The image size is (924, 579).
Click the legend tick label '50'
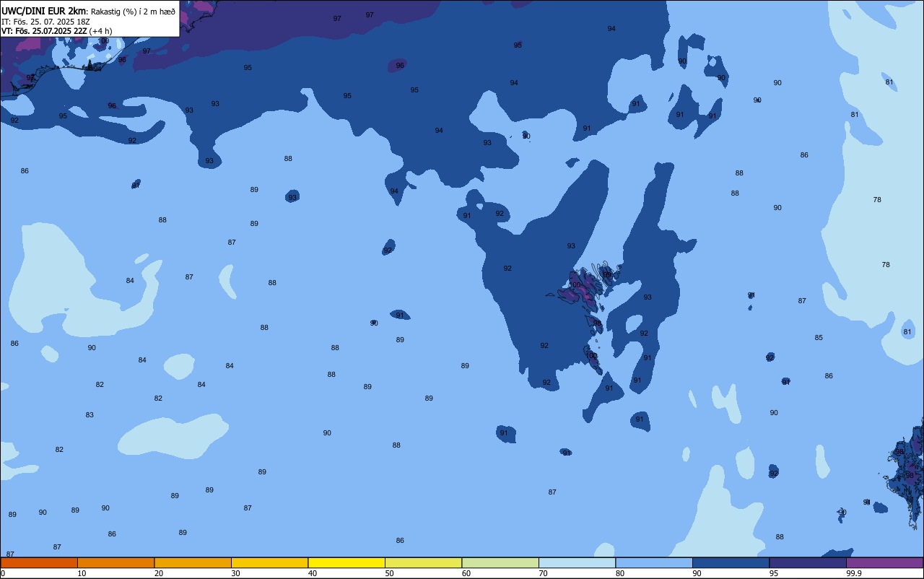(x=389, y=573)
